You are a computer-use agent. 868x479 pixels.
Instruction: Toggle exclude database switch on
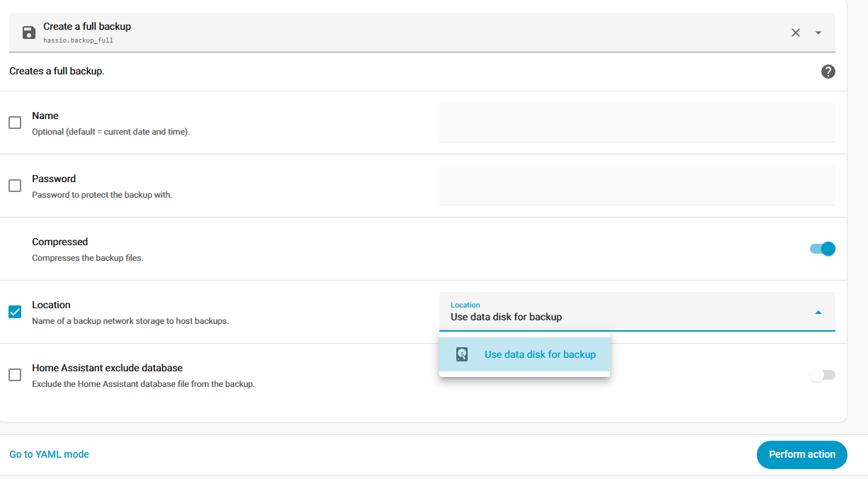pyautogui.click(x=823, y=375)
